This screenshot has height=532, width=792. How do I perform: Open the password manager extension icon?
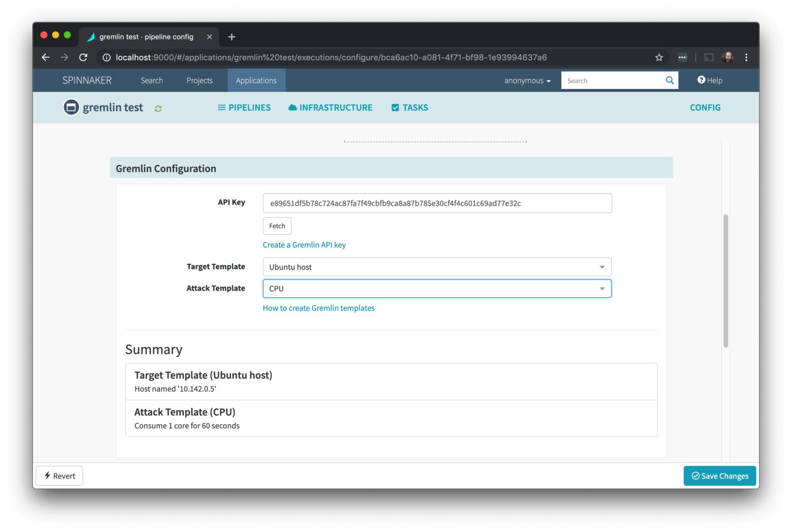click(682, 57)
